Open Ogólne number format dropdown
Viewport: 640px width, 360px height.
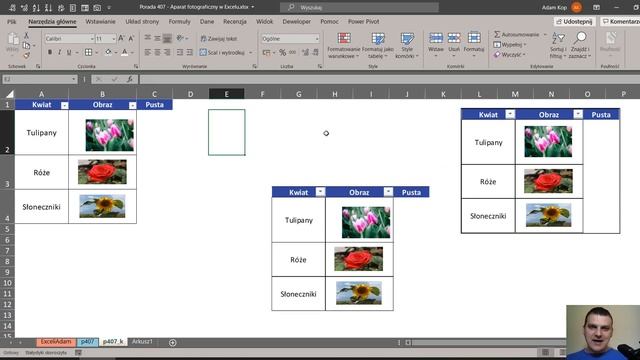point(317,38)
